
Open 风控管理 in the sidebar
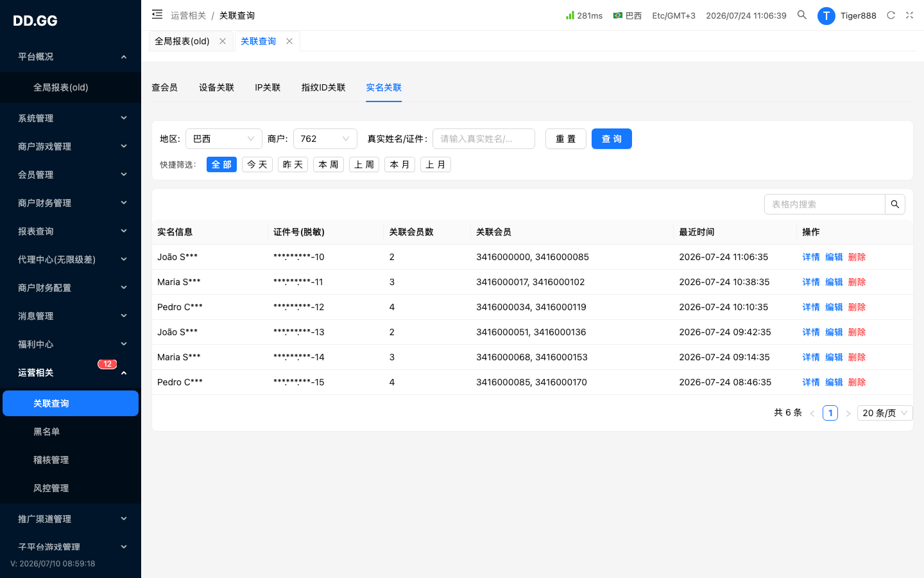point(71,488)
